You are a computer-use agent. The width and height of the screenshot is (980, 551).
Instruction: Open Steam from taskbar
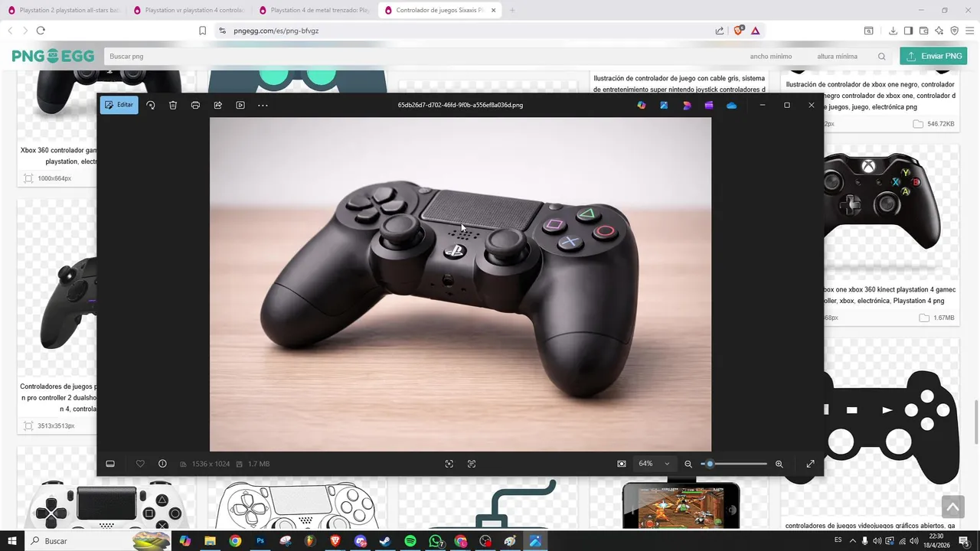(x=385, y=541)
